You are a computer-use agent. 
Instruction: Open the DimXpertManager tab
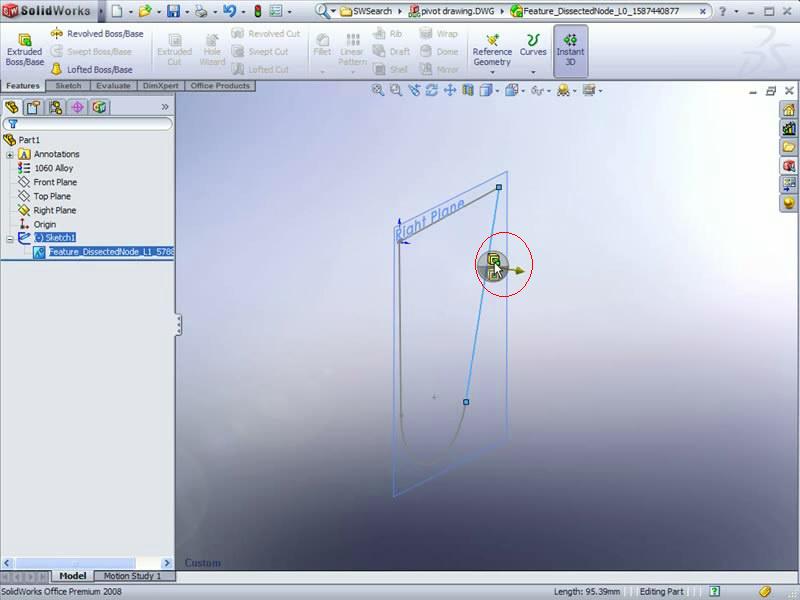(78, 107)
